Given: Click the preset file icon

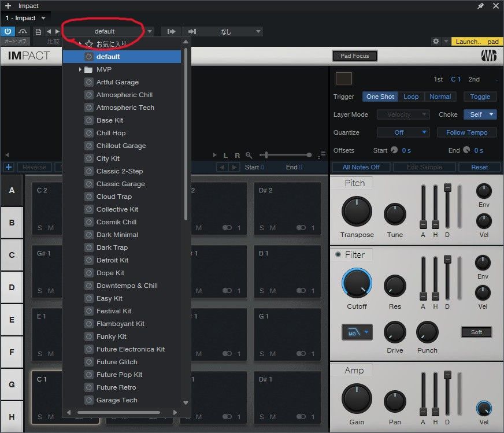Looking at the screenshot, I should click(38, 31).
